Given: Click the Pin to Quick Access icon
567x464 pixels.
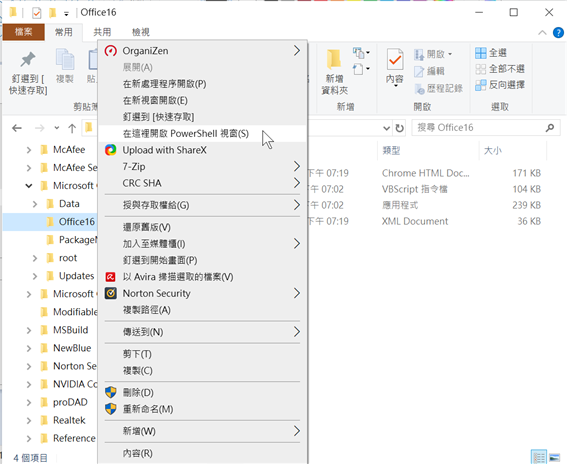Looking at the screenshot, I should (x=28, y=60).
